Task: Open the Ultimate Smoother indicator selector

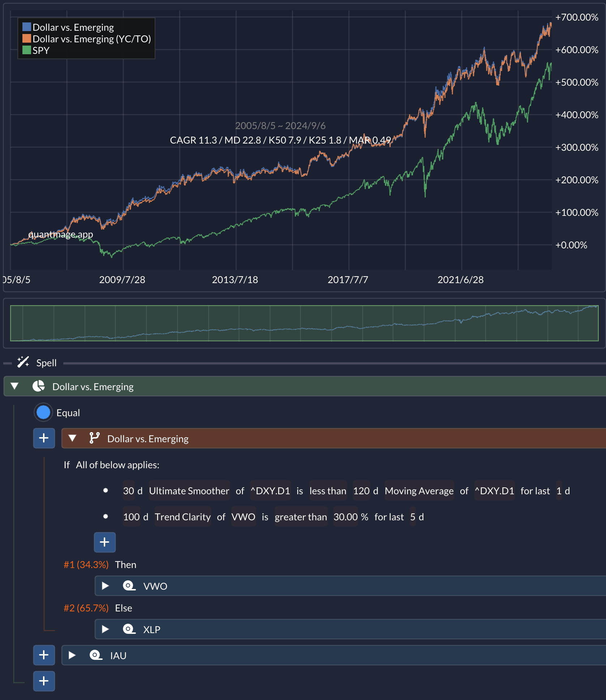Action: (189, 491)
